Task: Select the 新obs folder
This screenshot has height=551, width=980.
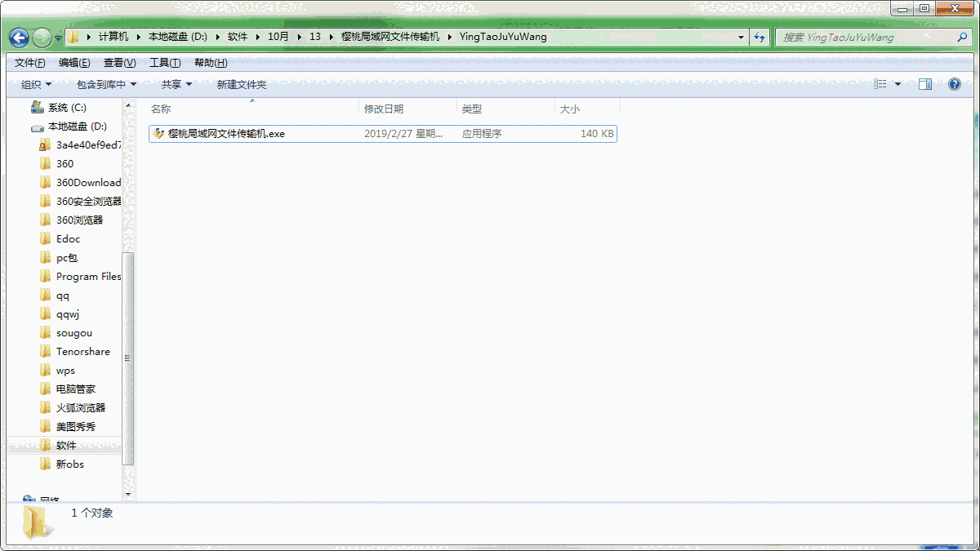Action: [69, 464]
